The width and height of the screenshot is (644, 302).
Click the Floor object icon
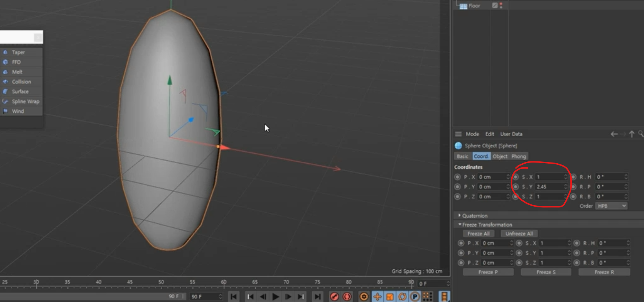tap(463, 6)
